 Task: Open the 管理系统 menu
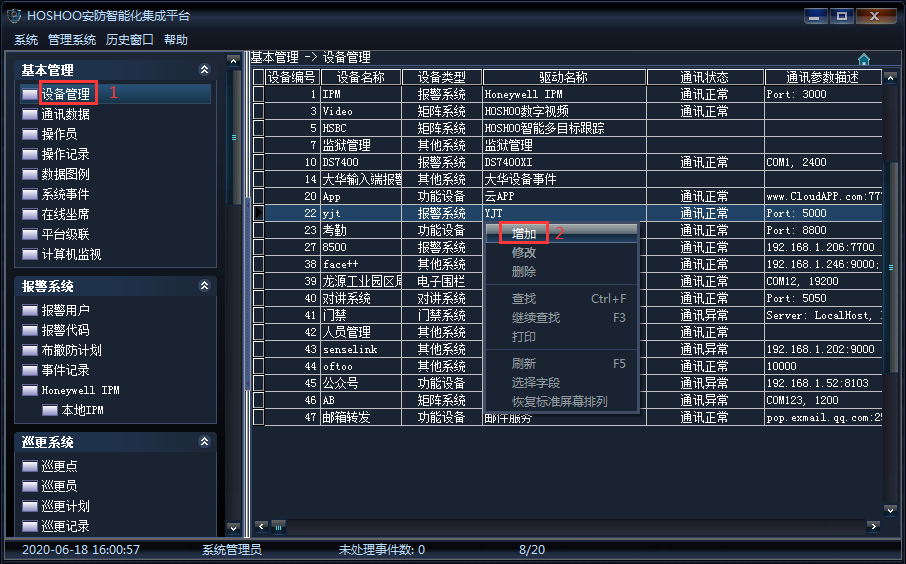[x=72, y=40]
